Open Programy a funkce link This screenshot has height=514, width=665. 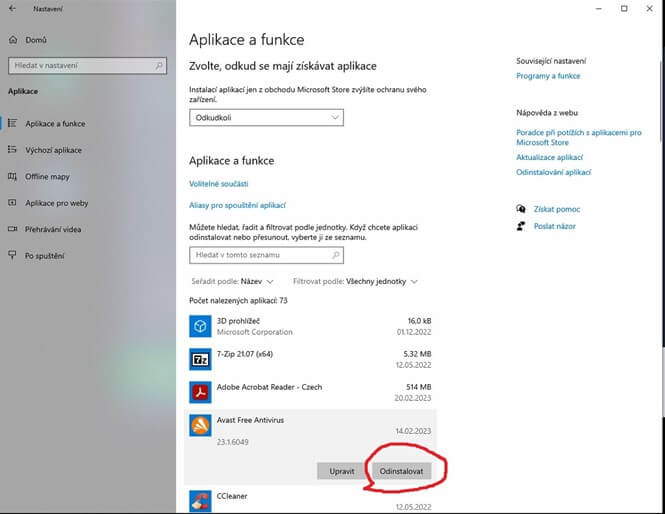(x=548, y=76)
